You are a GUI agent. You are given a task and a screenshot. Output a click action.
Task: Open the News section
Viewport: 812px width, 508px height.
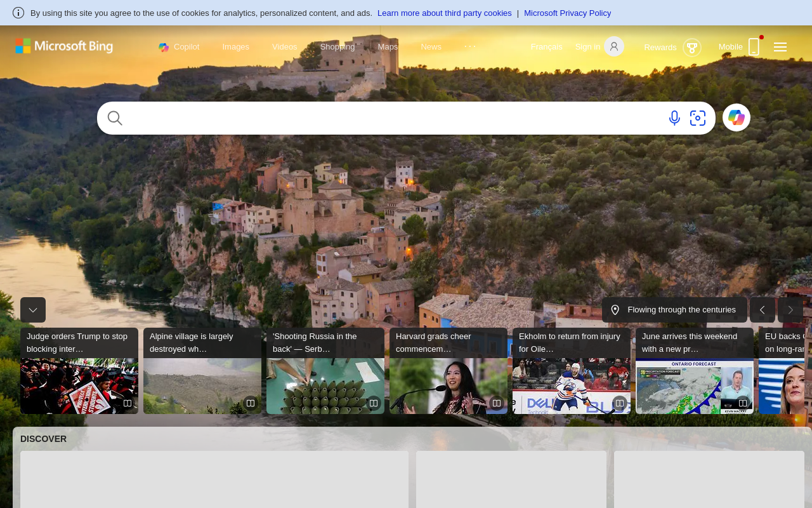(x=431, y=46)
